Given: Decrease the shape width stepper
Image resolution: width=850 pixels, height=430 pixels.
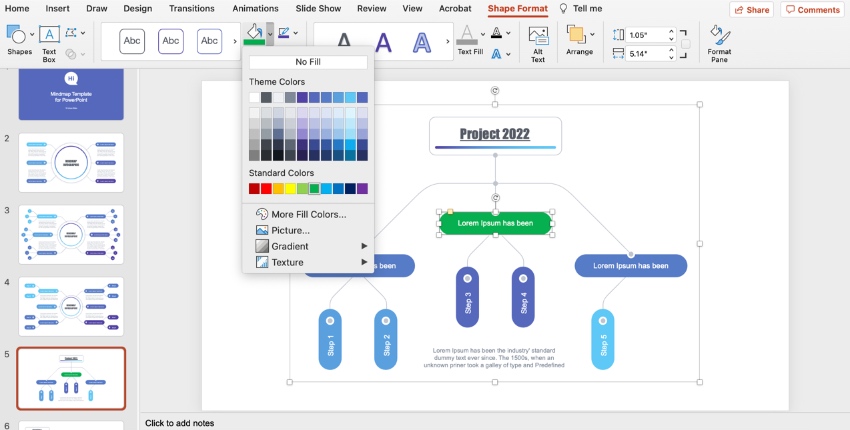Looking at the screenshot, I should pyautogui.click(x=672, y=57).
